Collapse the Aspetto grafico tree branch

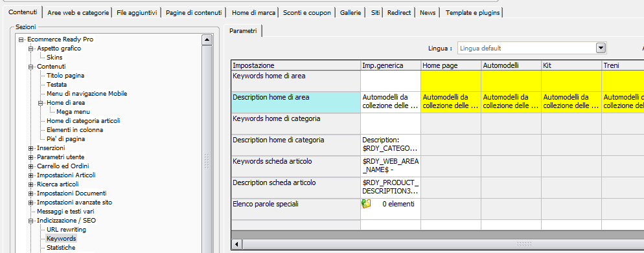tap(31, 49)
